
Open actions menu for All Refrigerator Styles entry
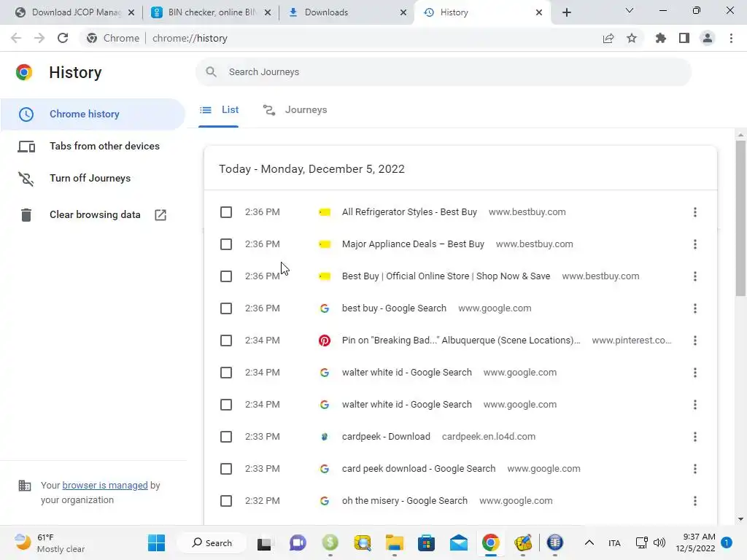(695, 212)
